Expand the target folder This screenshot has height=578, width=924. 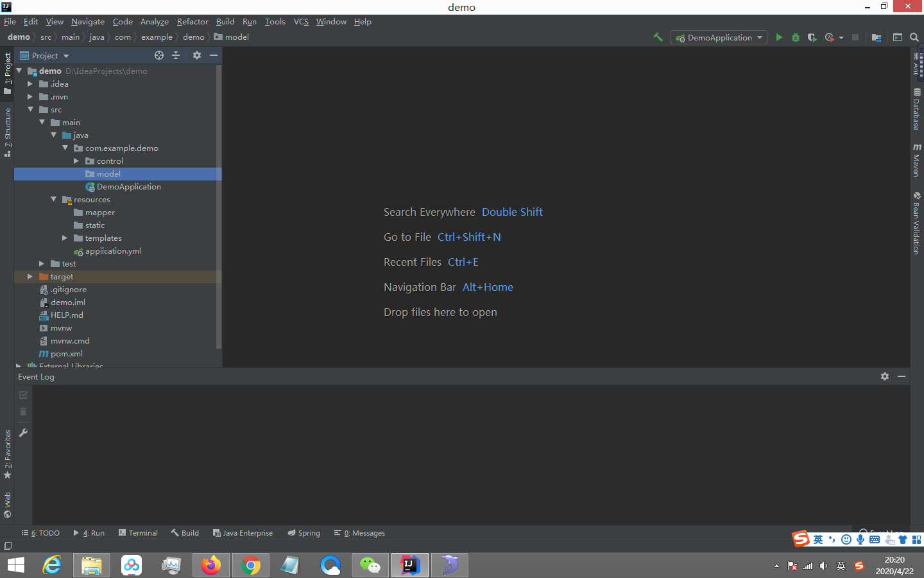coord(30,276)
